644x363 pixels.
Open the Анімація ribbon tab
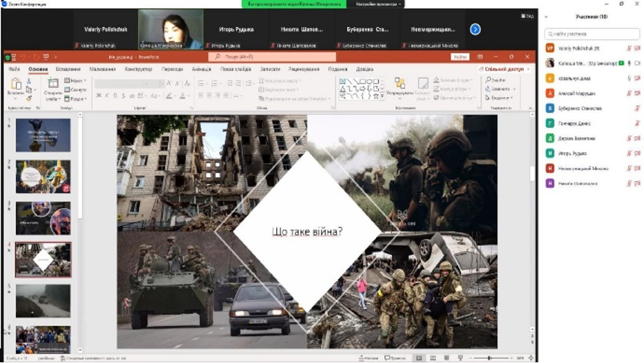point(201,69)
